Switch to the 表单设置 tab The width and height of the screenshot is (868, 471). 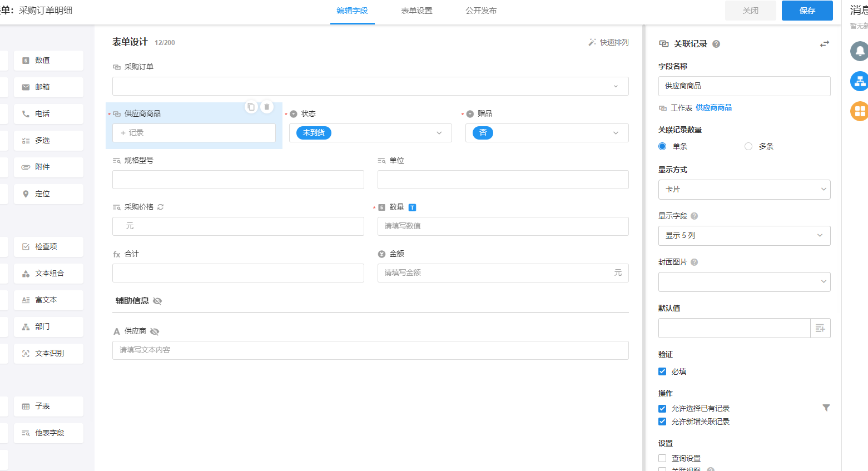[416, 11]
